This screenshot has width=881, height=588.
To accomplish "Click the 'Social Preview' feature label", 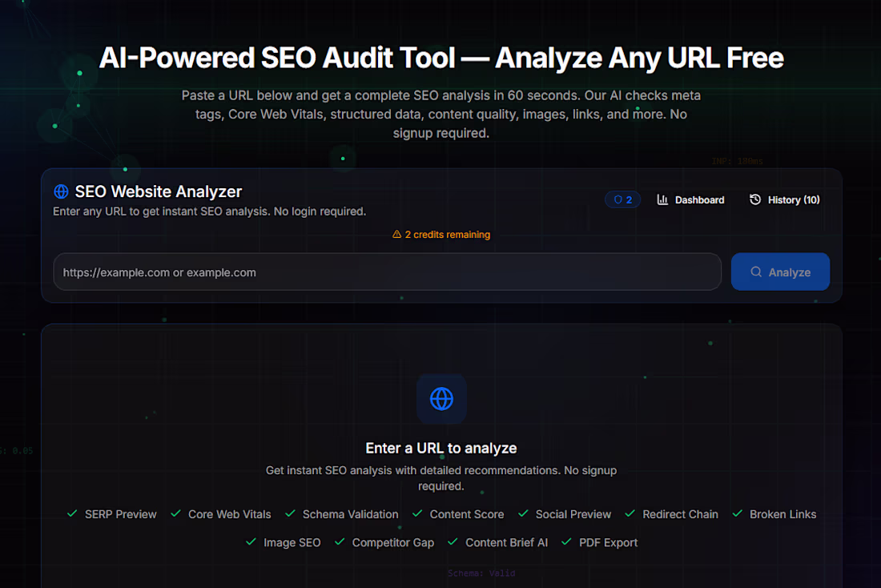I will point(573,514).
